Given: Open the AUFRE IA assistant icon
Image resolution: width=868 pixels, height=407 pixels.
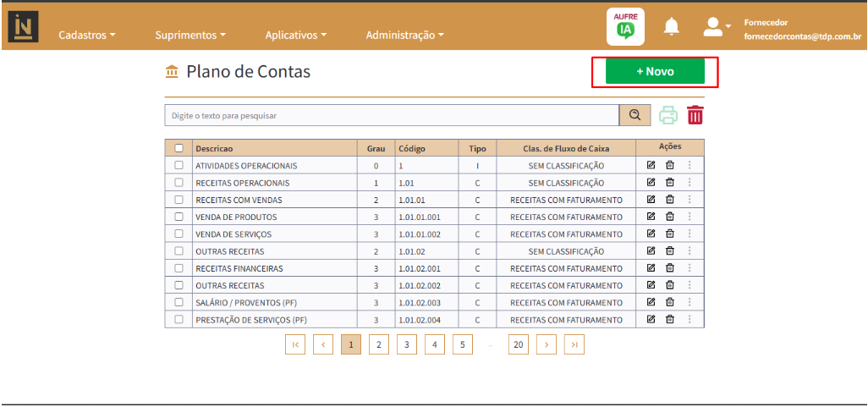Looking at the screenshot, I should [625, 26].
